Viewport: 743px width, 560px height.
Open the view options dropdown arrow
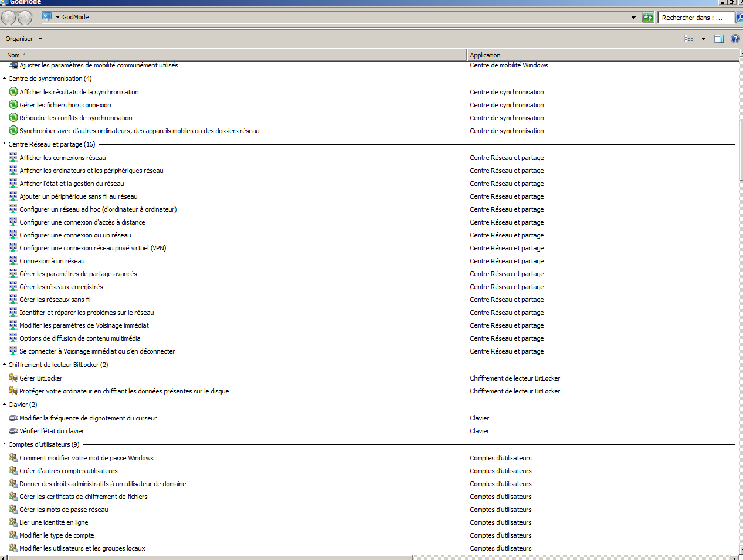[703, 39]
